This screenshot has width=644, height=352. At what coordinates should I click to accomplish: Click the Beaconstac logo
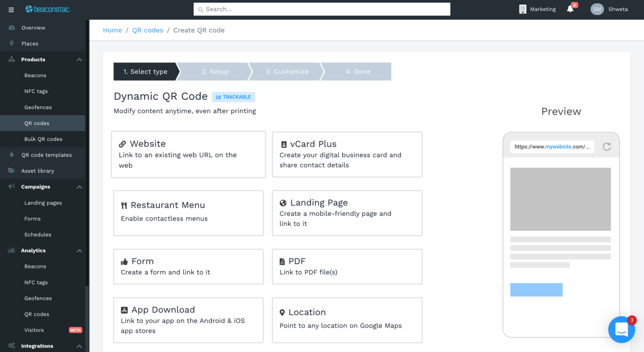48,9
